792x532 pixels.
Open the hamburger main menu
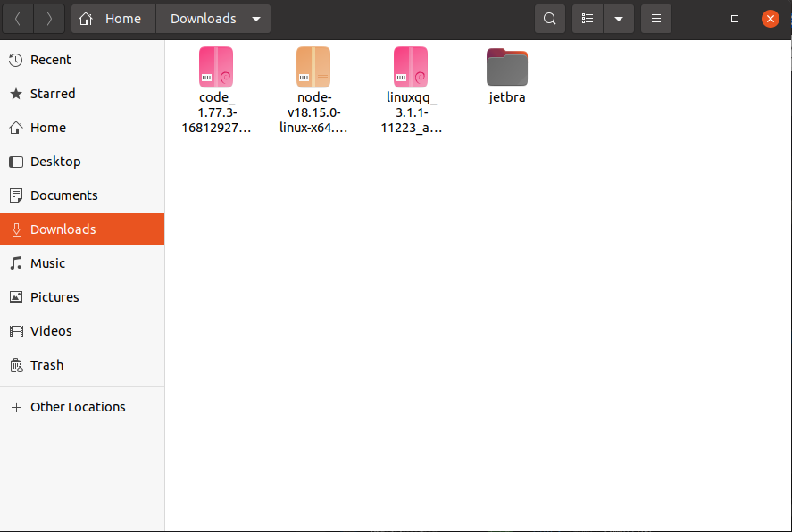pyautogui.click(x=656, y=19)
